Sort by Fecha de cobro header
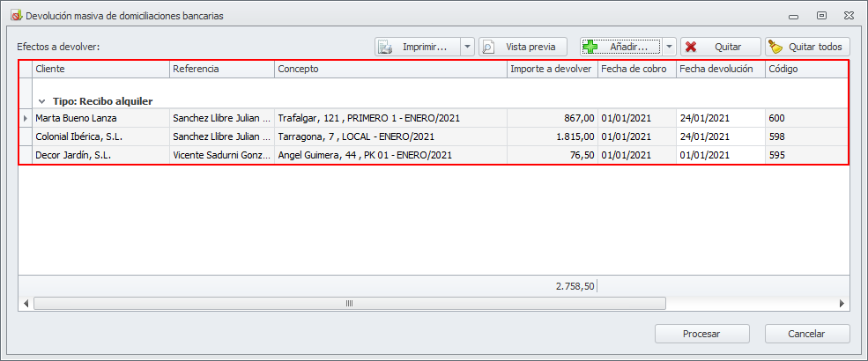868x361 pixels. pyautogui.click(x=637, y=69)
